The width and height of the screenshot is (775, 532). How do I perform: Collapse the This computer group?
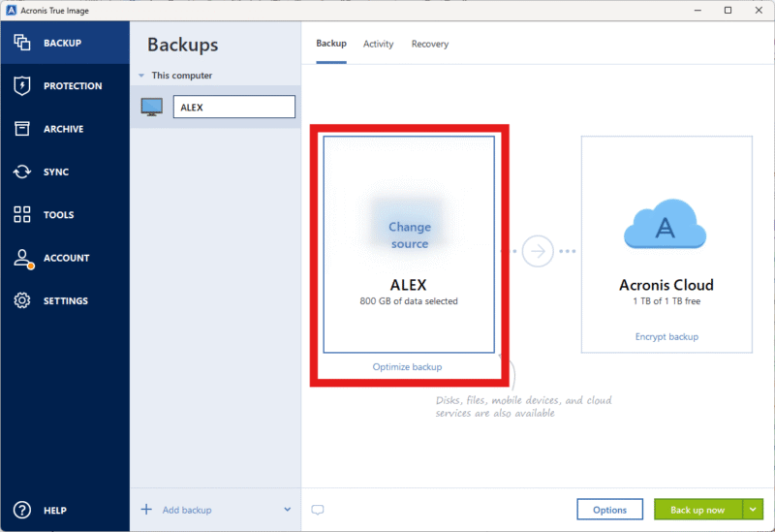[x=141, y=76]
